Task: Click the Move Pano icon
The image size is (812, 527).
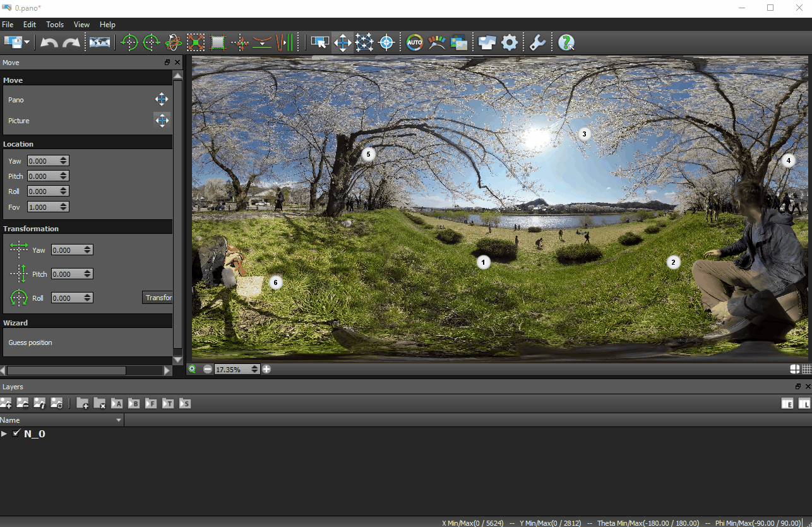Action: click(162, 99)
